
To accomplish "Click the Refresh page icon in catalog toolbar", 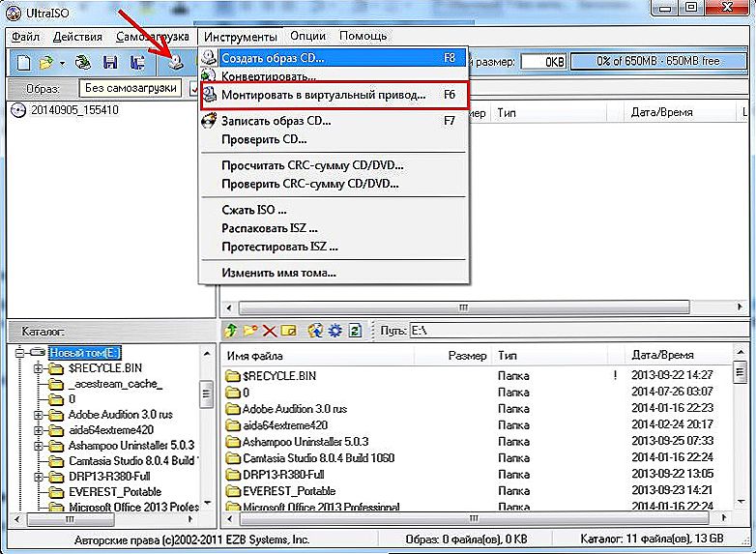I will click(x=355, y=331).
